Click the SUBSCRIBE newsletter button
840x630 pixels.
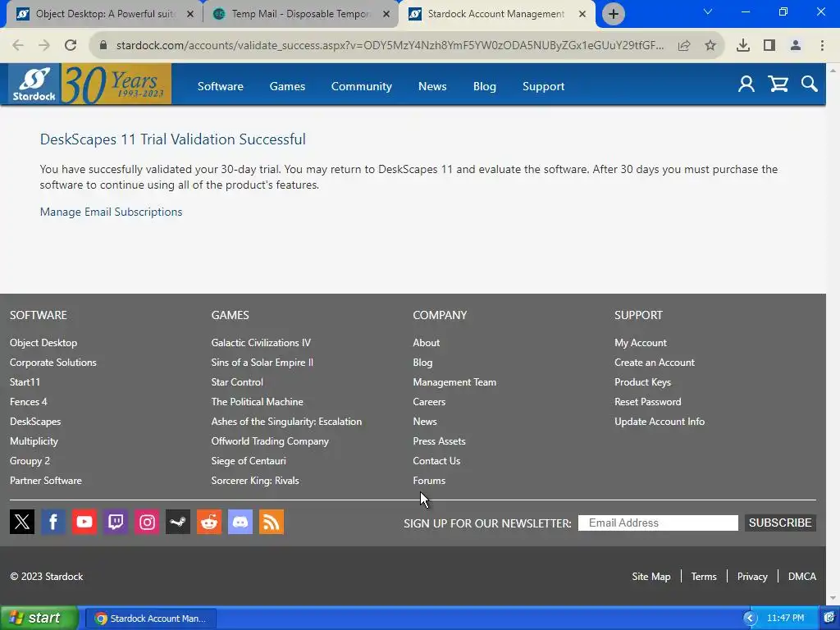point(780,523)
